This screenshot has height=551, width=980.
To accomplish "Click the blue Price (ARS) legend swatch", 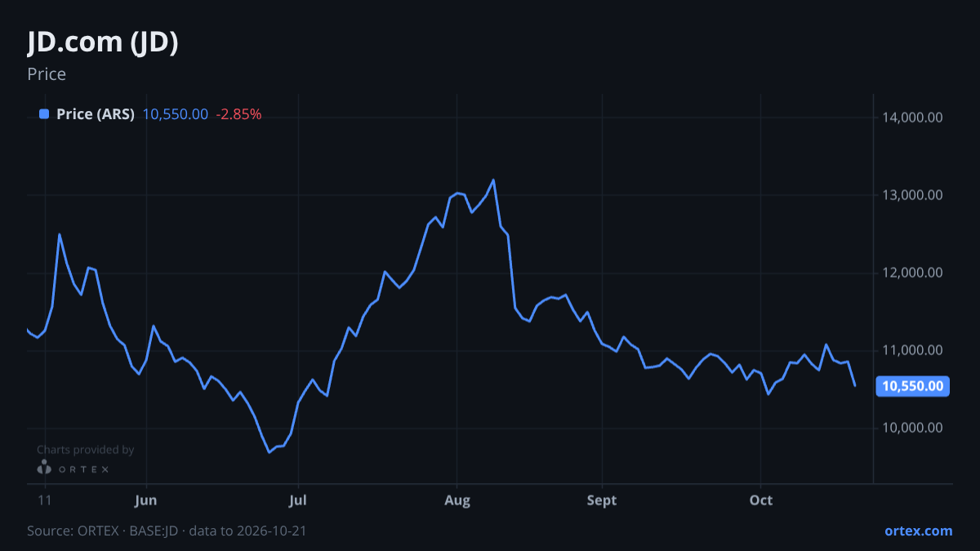I will pyautogui.click(x=44, y=114).
